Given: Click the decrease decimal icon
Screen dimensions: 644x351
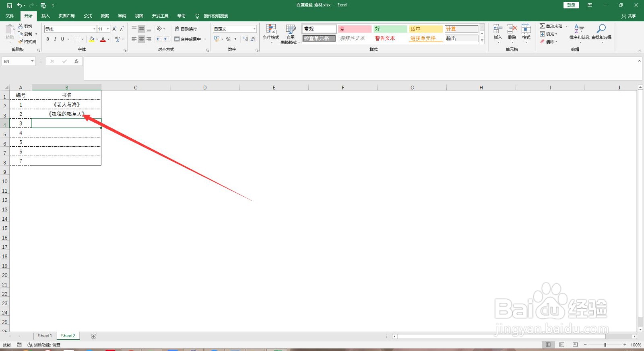Looking at the screenshot, I should 253,39.
